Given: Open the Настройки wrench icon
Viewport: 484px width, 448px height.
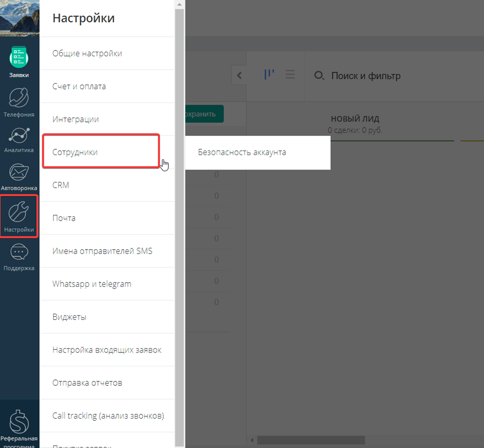Looking at the screenshot, I should tap(19, 212).
